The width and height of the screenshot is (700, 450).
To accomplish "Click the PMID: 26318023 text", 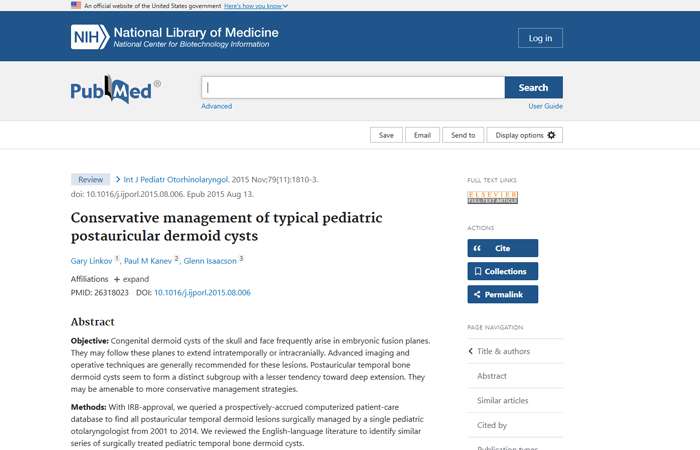I will tap(100, 293).
